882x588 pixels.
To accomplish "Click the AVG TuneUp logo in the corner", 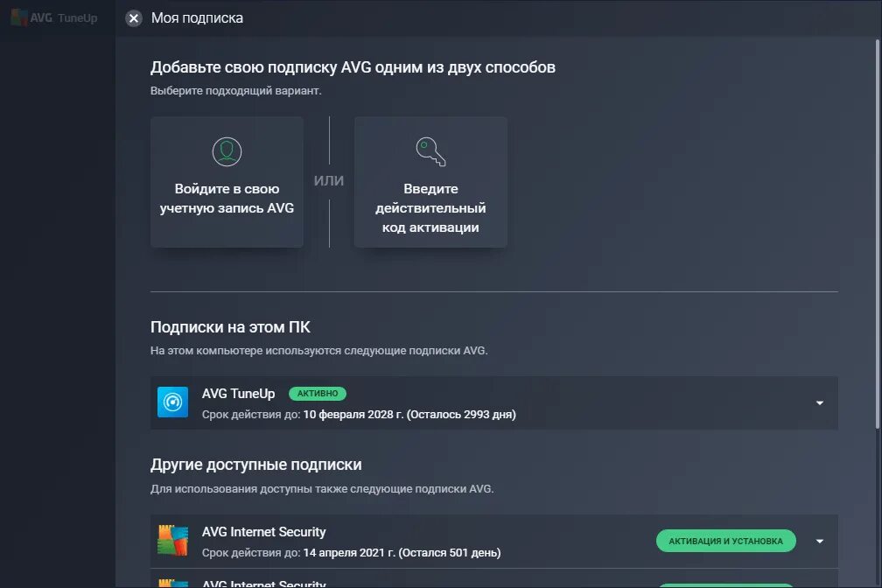I will [x=54, y=17].
